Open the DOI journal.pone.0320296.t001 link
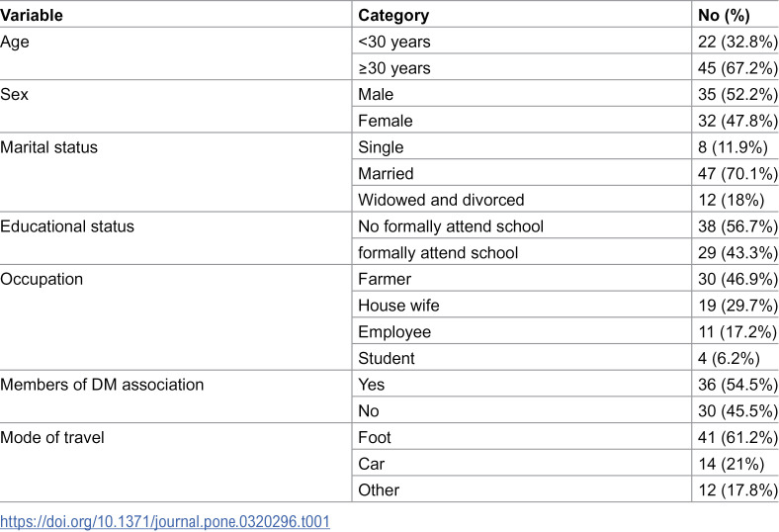This screenshot has height=532, width=779. [165, 521]
